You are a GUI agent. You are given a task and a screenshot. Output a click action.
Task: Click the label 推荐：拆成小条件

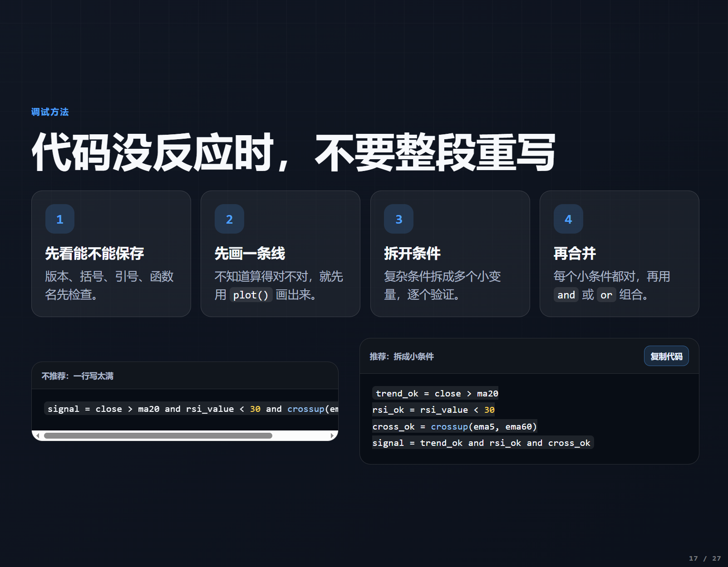click(402, 357)
